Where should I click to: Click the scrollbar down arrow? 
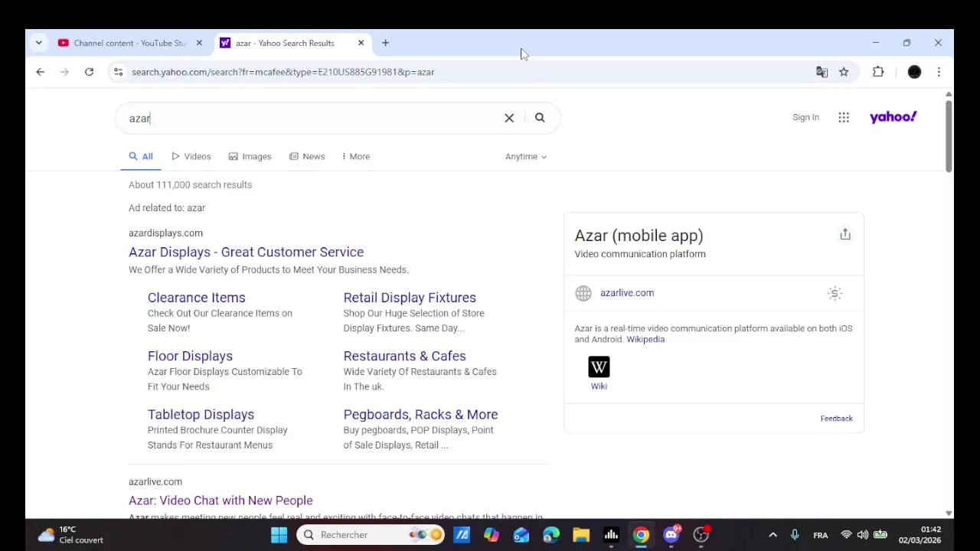(949, 514)
